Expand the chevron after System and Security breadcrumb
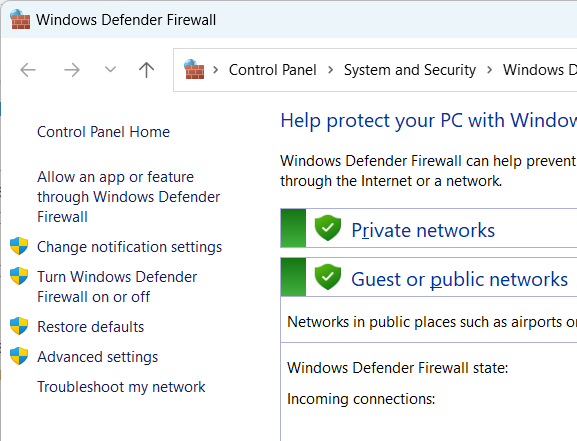This screenshot has width=577, height=441. coord(489,70)
